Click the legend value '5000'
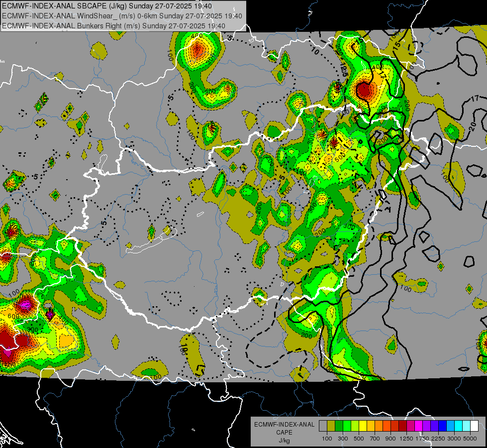This screenshot has width=487, height=448. click(x=470, y=439)
